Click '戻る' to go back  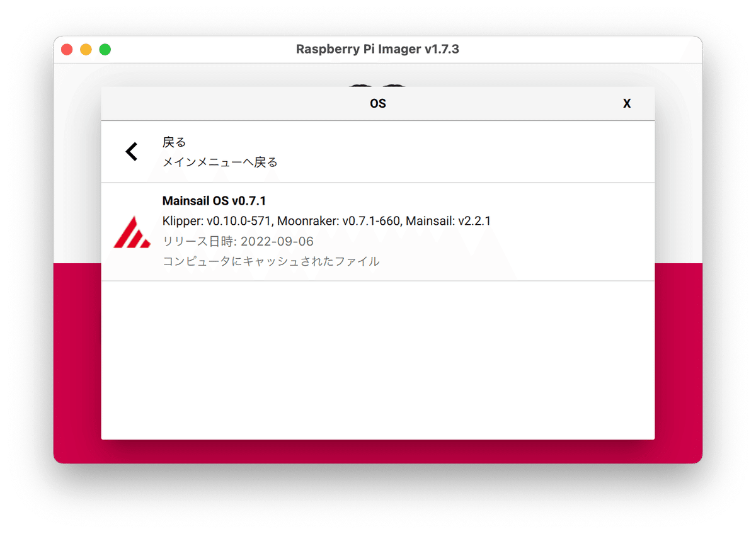point(175,142)
